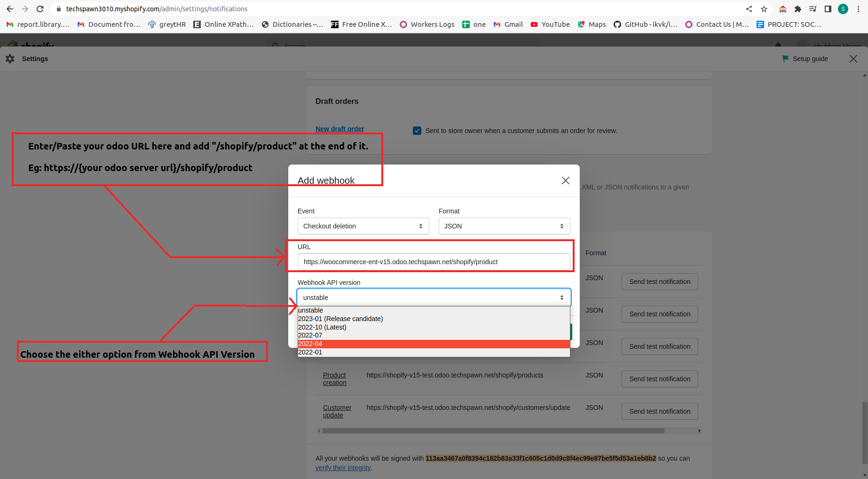Click the URL field in the webhook dialog
The image size is (868, 479).
tap(434, 262)
